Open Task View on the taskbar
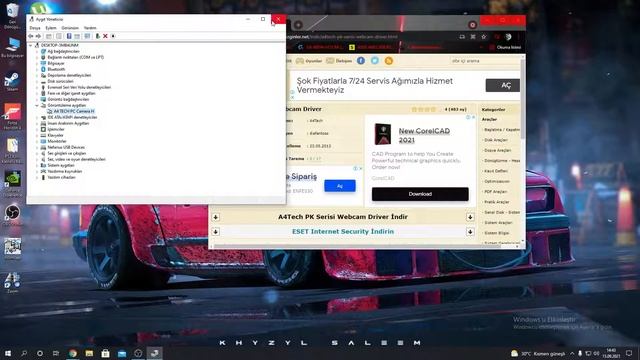The height and width of the screenshot is (360, 640). pos(56,353)
